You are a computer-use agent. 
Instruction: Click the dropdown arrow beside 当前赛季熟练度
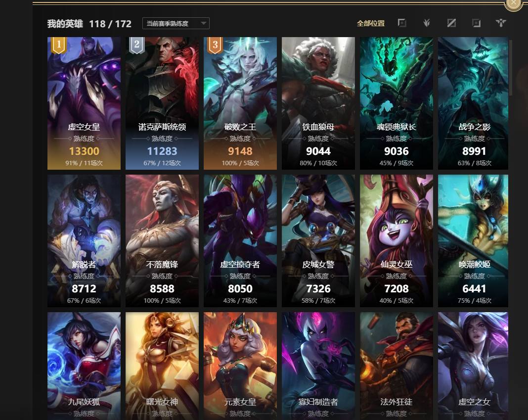click(x=203, y=23)
